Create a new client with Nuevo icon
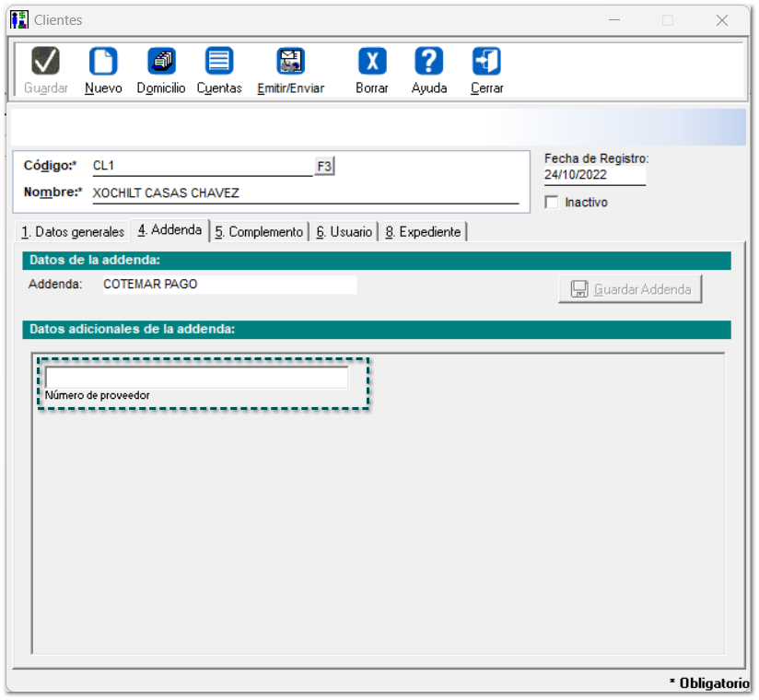Image resolution: width=759 pixels, height=700 pixels. coord(103,63)
